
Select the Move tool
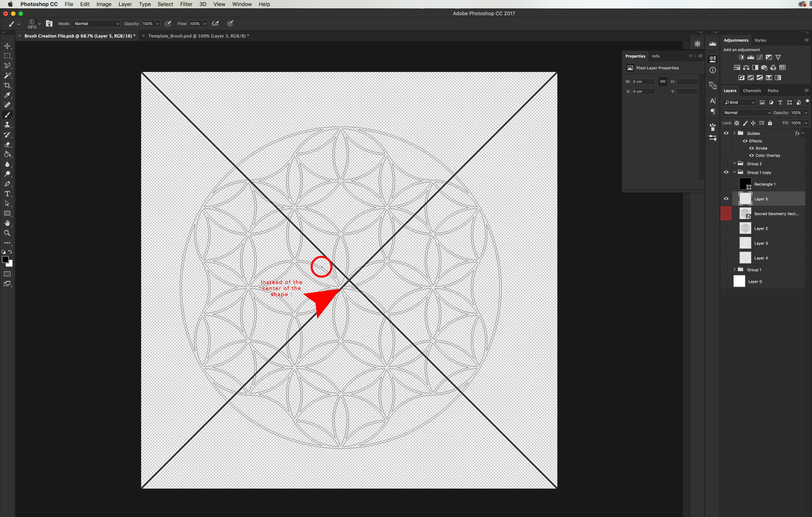[7, 46]
